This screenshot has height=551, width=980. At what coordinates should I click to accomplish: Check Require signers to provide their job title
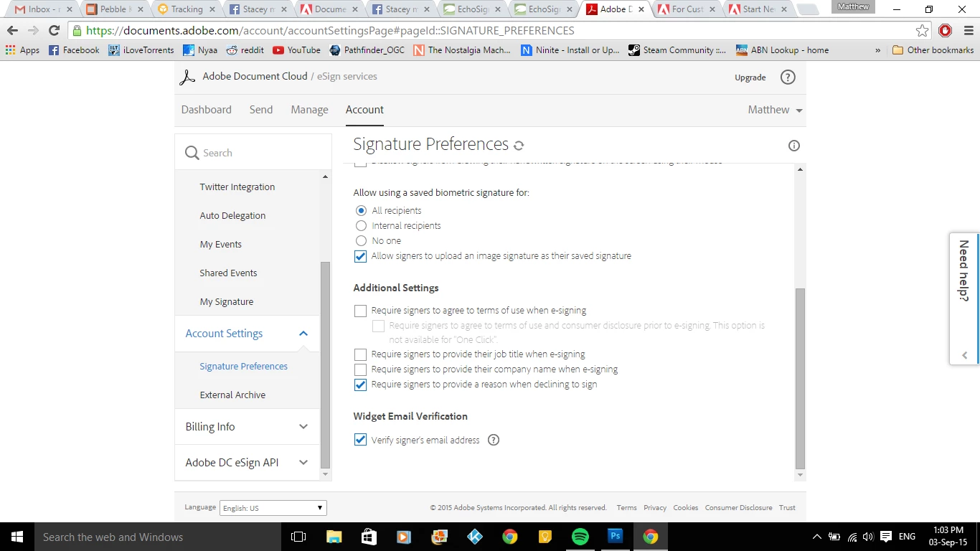360,354
